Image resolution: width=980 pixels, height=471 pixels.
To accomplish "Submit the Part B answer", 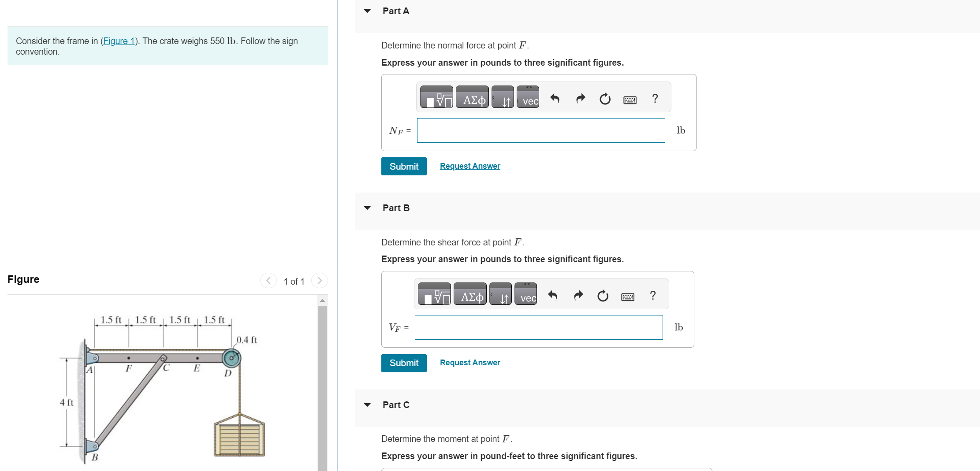I will [404, 363].
